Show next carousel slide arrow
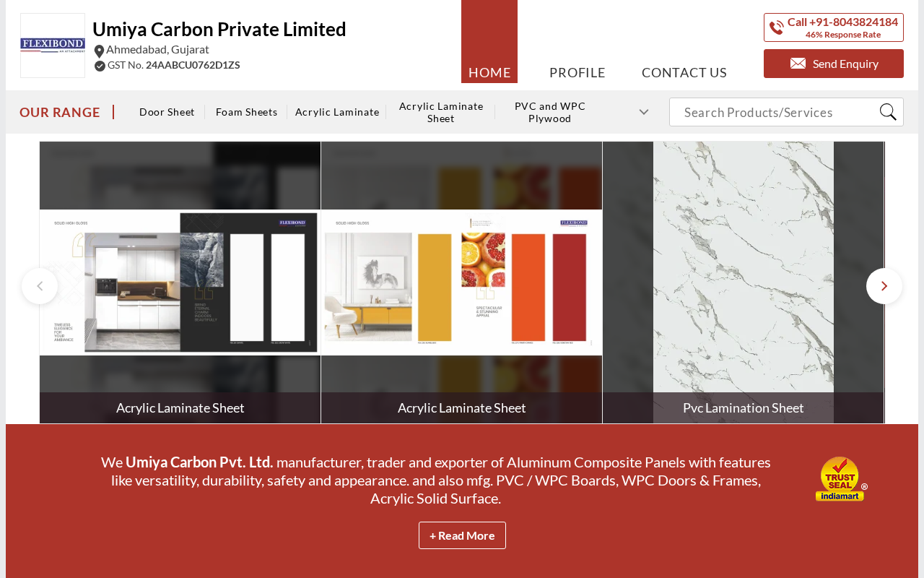The width and height of the screenshot is (924, 578). (x=884, y=286)
